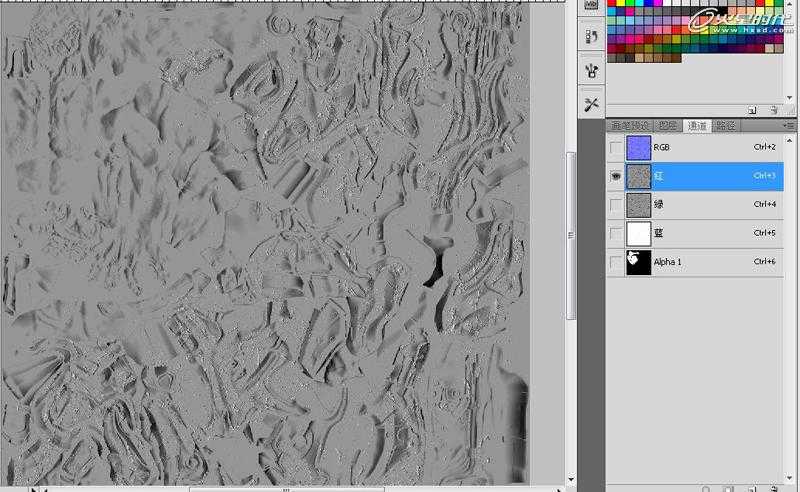
Task: Show the 绿 channel visibility box
Action: (616, 205)
